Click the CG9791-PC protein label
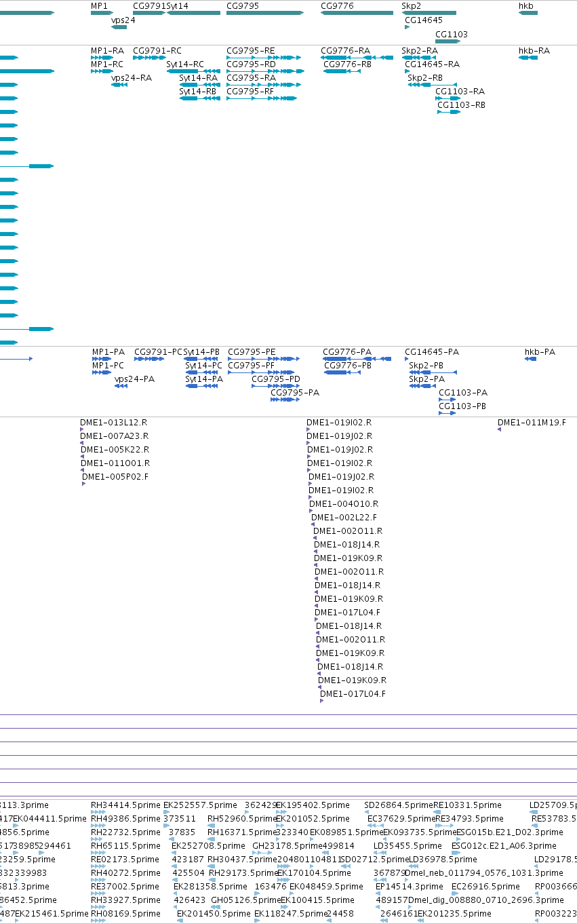 click(x=159, y=351)
